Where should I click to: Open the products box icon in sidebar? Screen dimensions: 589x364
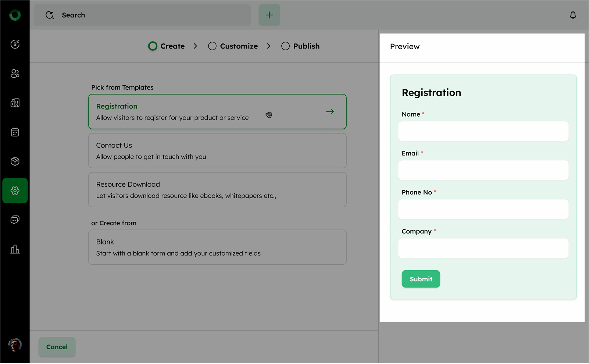15,161
